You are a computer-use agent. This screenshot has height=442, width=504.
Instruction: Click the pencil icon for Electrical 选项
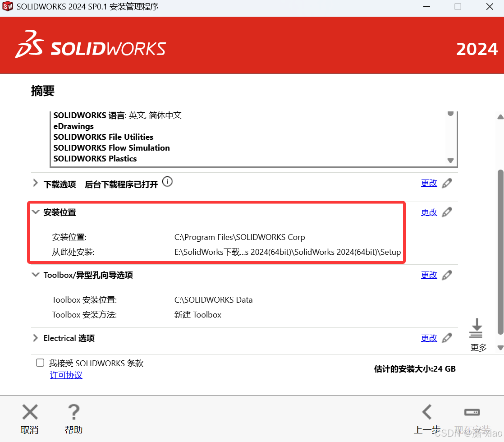[447, 338]
